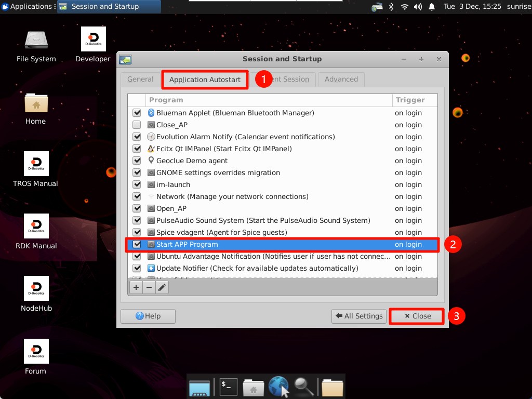Uncheck the Start APP Program checkbox
Image resolution: width=532 pixels, height=399 pixels.
(137, 244)
